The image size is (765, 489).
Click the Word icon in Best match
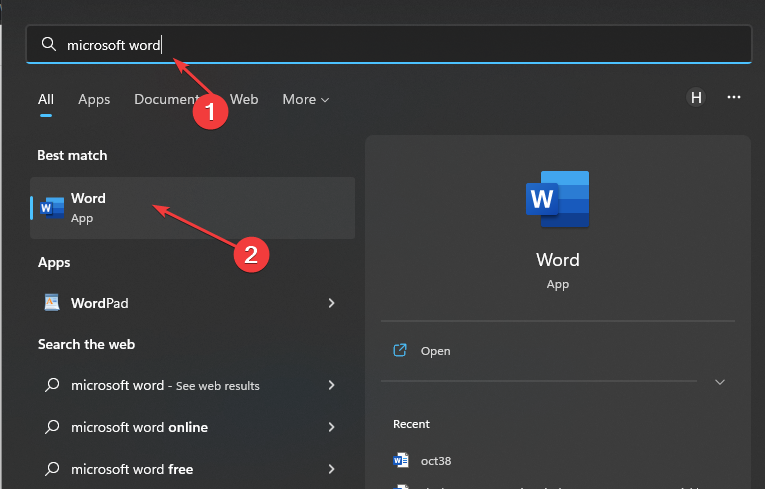coord(53,208)
